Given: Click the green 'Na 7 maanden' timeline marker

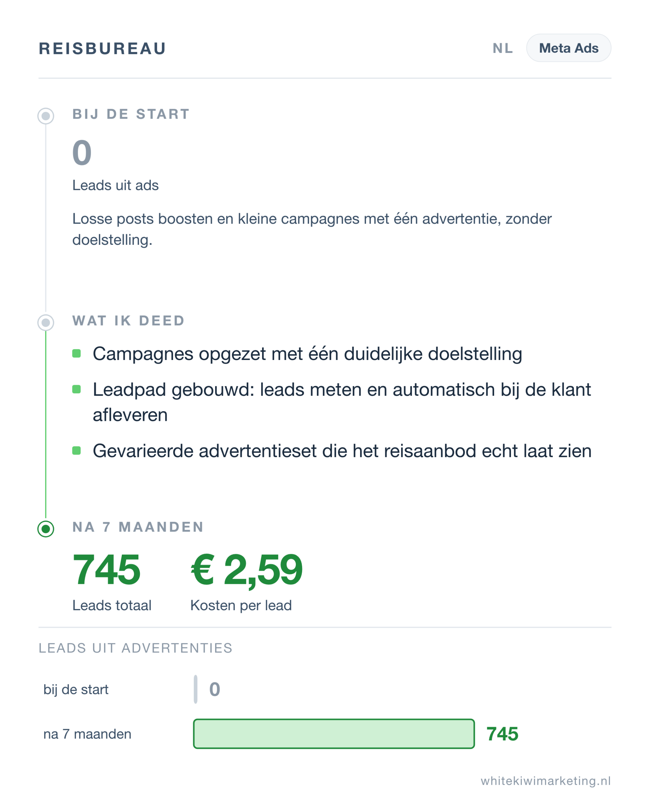Looking at the screenshot, I should (46, 529).
